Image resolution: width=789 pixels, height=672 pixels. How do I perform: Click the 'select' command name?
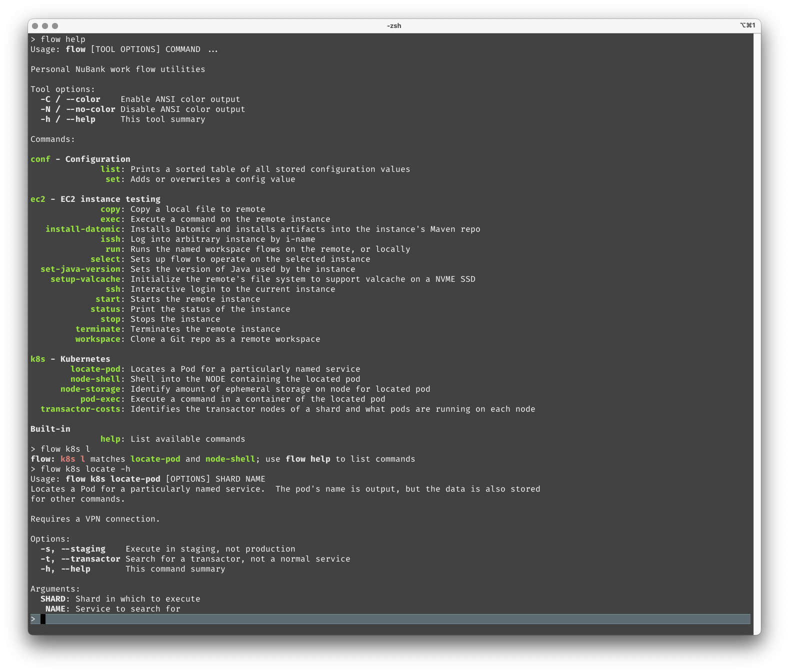pos(105,259)
